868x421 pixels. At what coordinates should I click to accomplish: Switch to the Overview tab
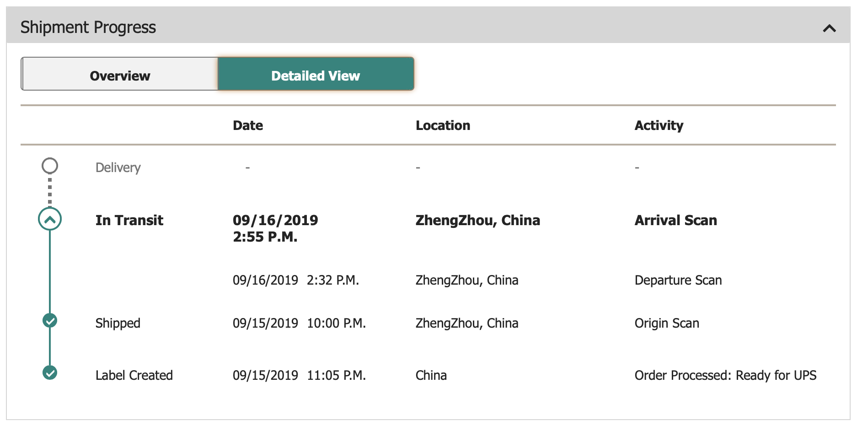tap(120, 74)
